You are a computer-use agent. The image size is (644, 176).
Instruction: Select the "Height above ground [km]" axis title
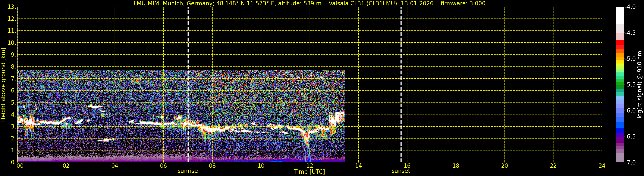pyautogui.click(x=3, y=85)
